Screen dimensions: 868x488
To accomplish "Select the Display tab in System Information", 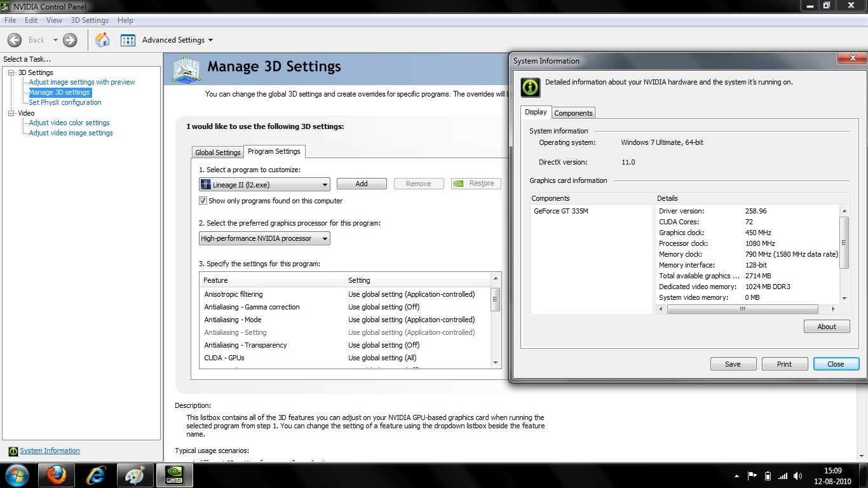I will 536,112.
